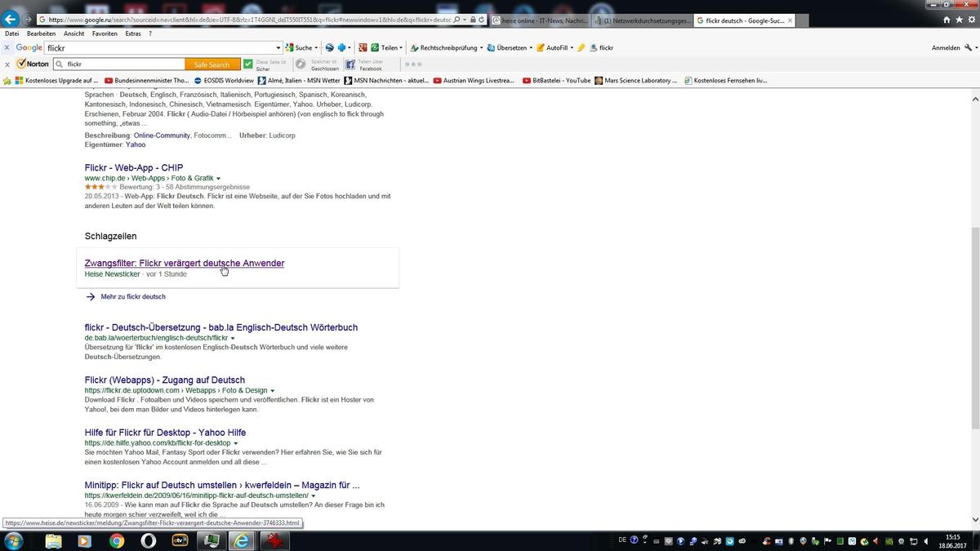Open 'Minitipp: Flickr auf Deutsch umstellen' result
Image resolution: width=980 pixels, height=551 pixels.
click(222, 485)
